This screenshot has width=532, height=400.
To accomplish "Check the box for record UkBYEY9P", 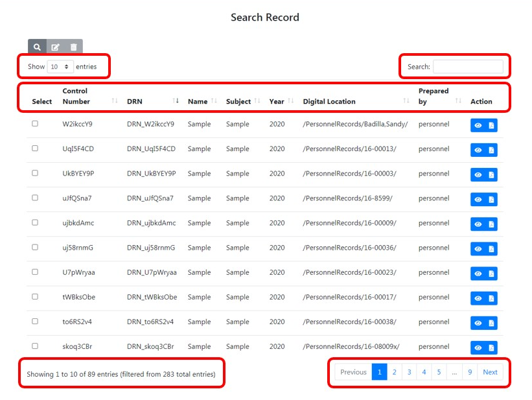I will 35,173.
